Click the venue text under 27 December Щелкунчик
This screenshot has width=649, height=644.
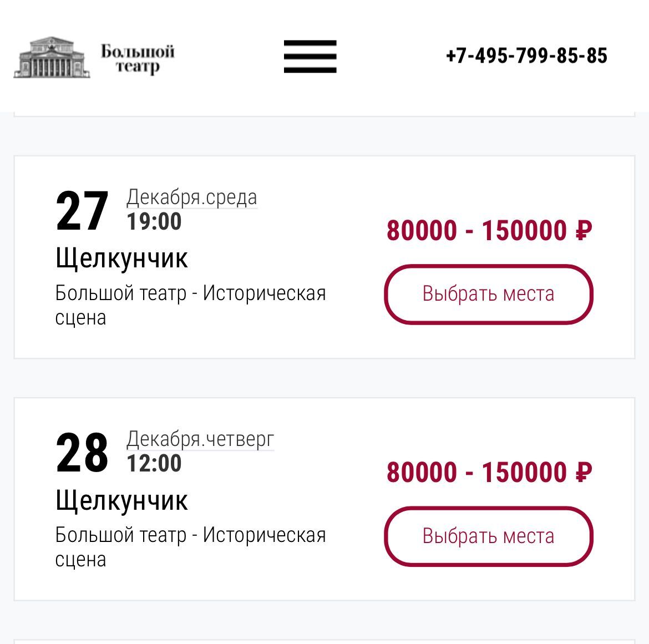[x=190, y=306]
